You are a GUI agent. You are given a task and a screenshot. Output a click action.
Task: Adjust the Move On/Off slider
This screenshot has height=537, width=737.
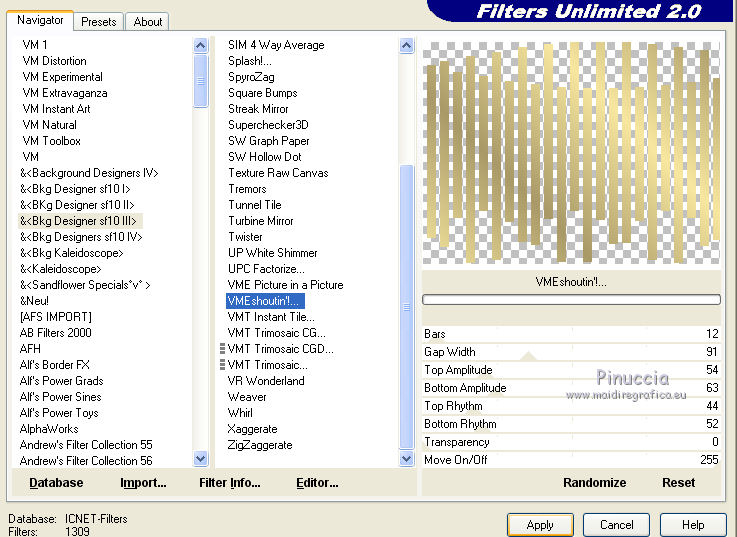pyautogui.click(x=571, y=460)
